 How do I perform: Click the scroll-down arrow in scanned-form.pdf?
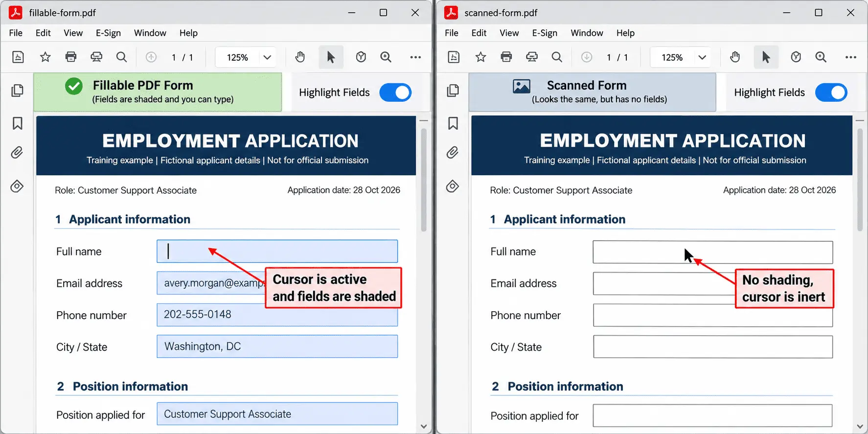[860, 427]
